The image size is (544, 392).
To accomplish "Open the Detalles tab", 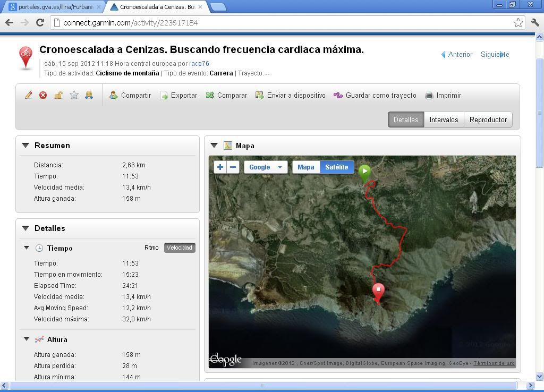I will [x=406, y=120].
